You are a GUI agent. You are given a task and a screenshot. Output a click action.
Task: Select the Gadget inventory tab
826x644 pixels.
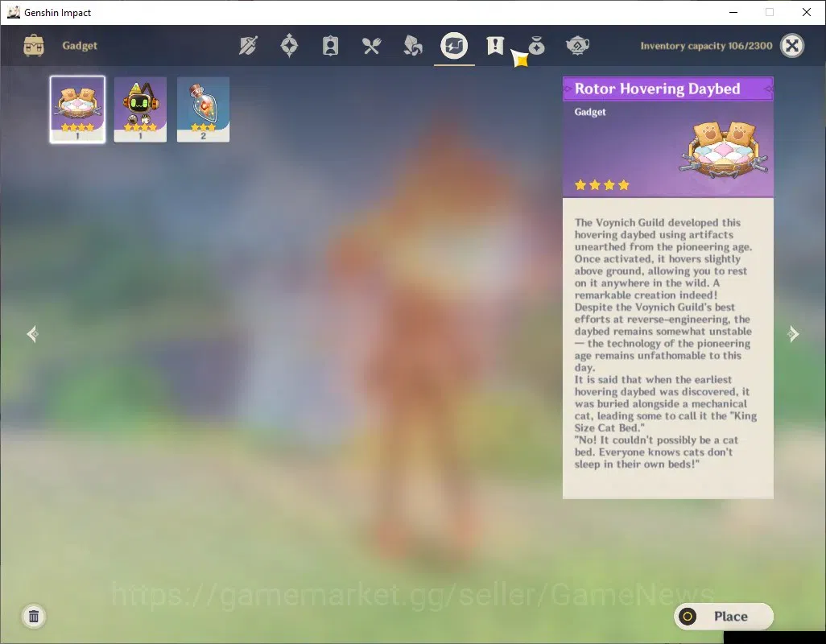454,46
